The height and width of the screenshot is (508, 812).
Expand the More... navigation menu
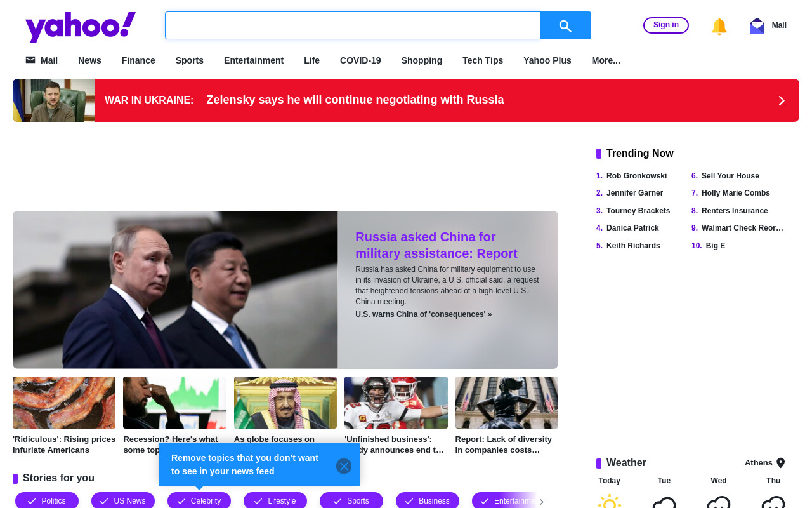(x=606, y=60)
